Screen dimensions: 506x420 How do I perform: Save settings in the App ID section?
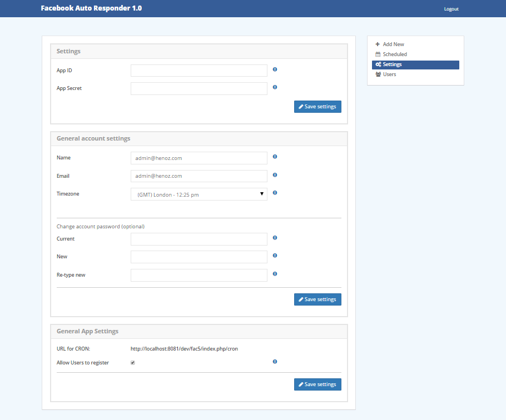click(317, 107)
